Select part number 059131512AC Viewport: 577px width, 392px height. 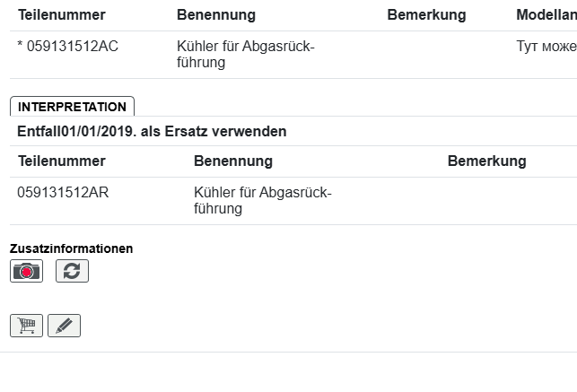click(72, 47)
